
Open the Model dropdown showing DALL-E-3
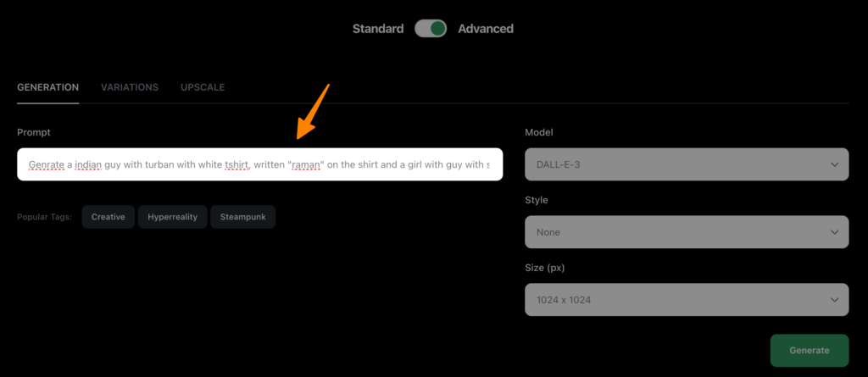[678, 164]
